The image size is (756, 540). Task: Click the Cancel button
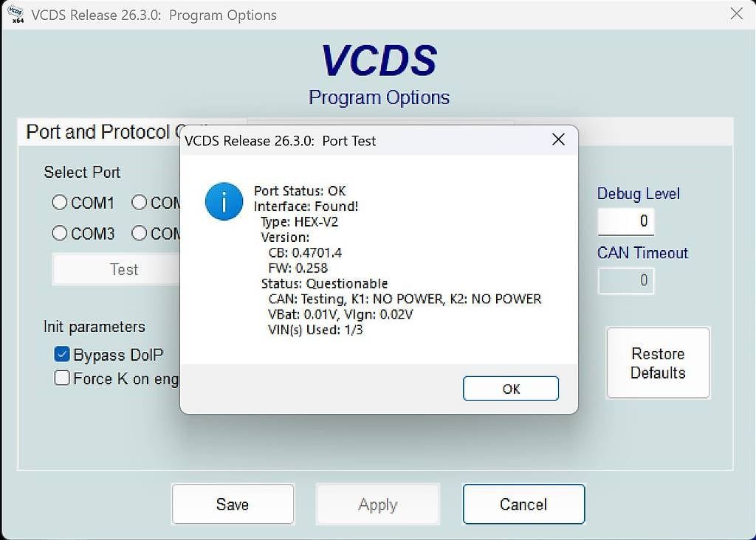[523, 504]
